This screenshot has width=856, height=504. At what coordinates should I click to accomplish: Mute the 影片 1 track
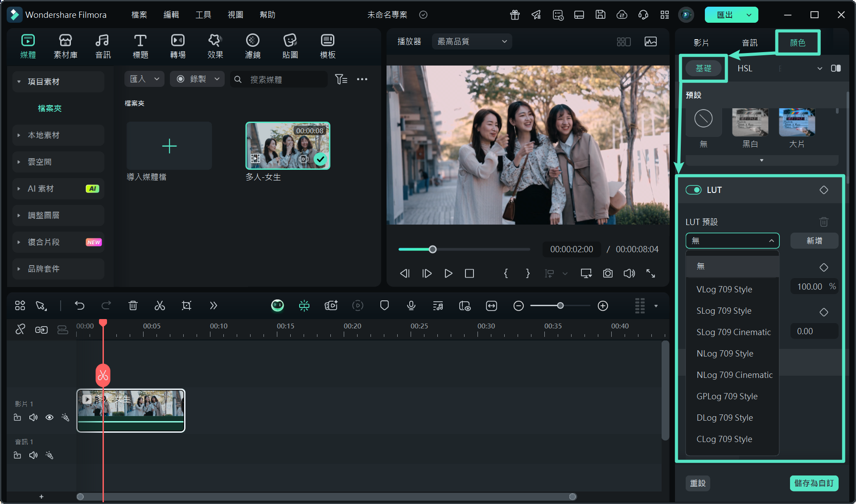tap(33, 418)
